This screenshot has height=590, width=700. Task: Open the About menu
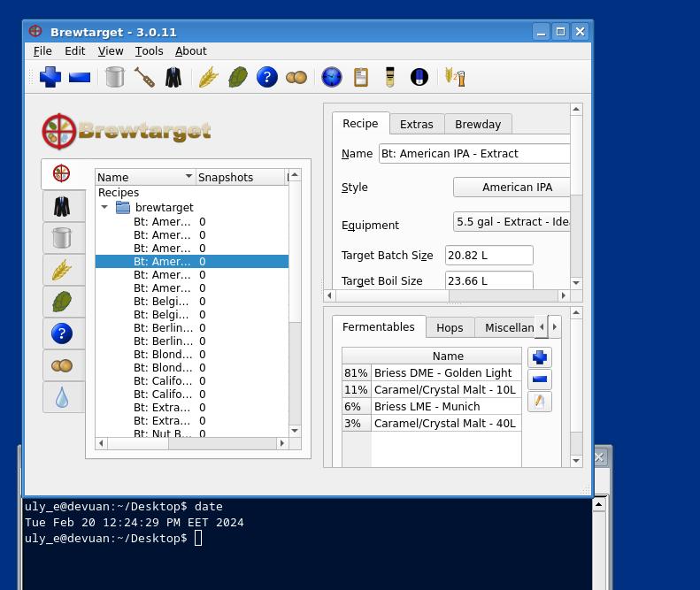tap(191, 51)
